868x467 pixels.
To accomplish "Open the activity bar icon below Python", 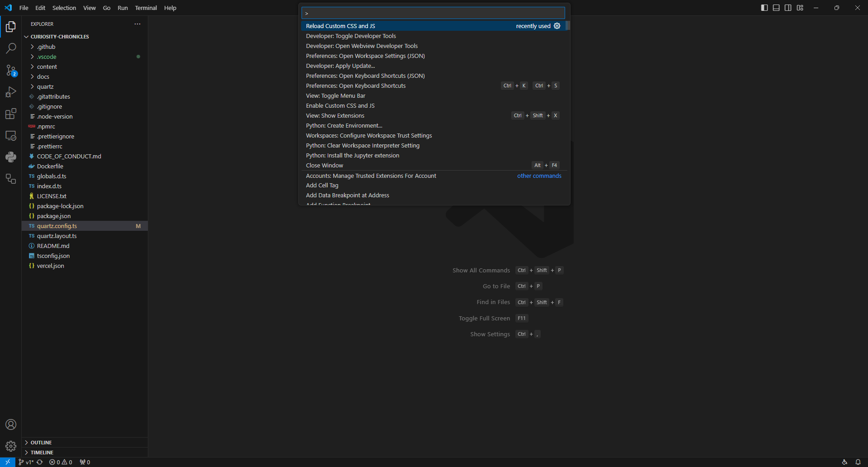I will 11,179.
